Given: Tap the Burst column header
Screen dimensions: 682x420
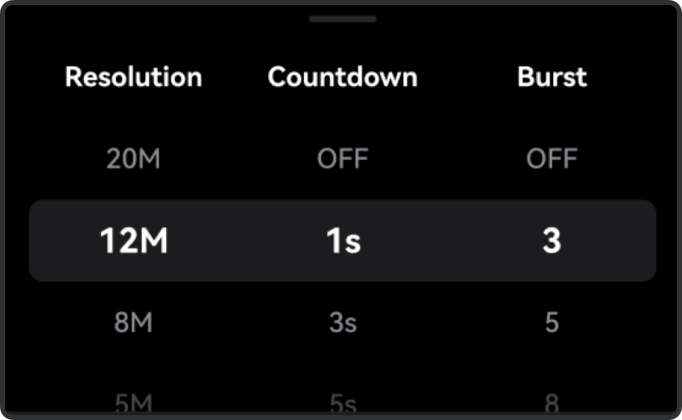Looking at the screenshot, I should click(x=552, y=77).
